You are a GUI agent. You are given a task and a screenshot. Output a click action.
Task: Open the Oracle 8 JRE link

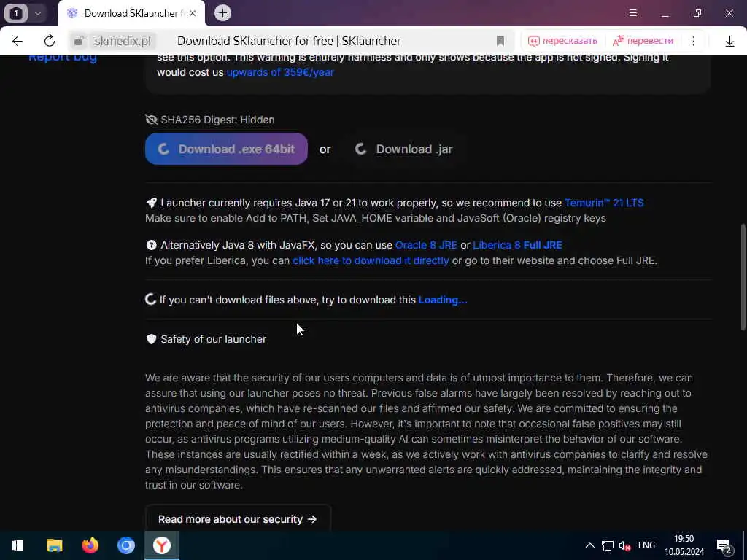pos(426,245)
